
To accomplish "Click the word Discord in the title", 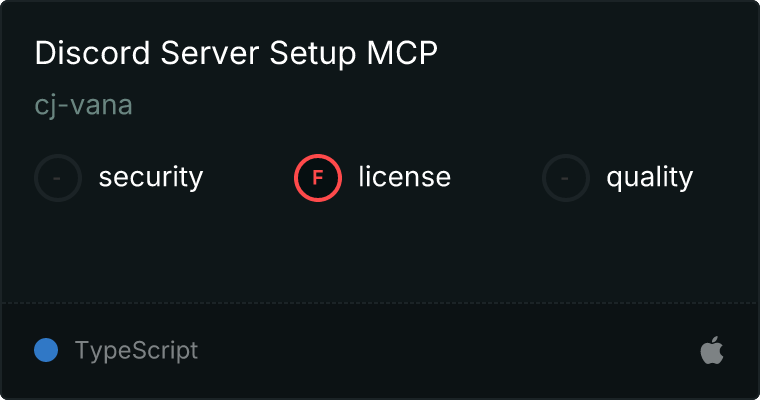I will tap(93, 52).
